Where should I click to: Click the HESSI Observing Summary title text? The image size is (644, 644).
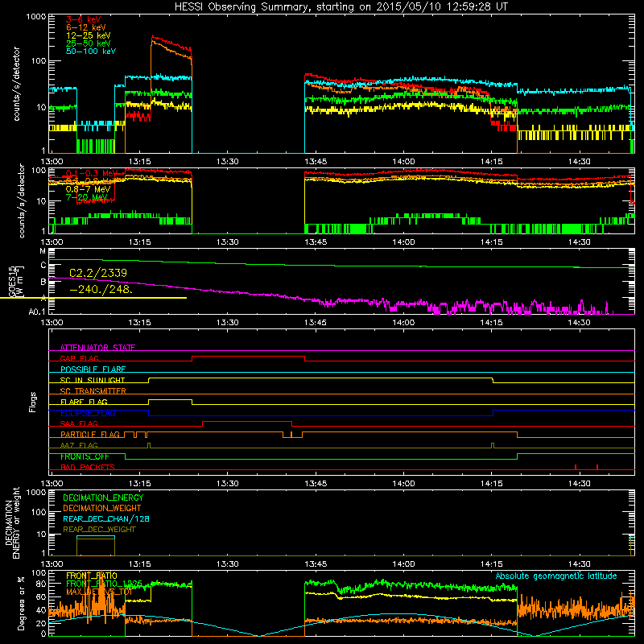click(341, 6)
